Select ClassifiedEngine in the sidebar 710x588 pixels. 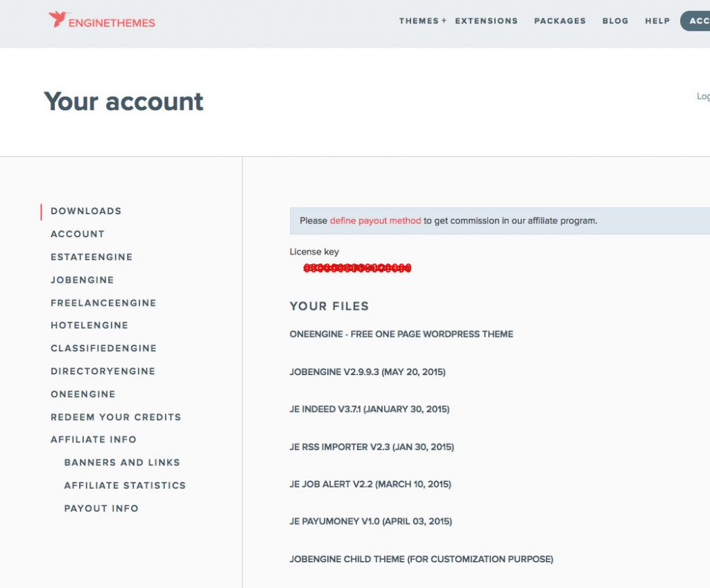tap(104, 348)
